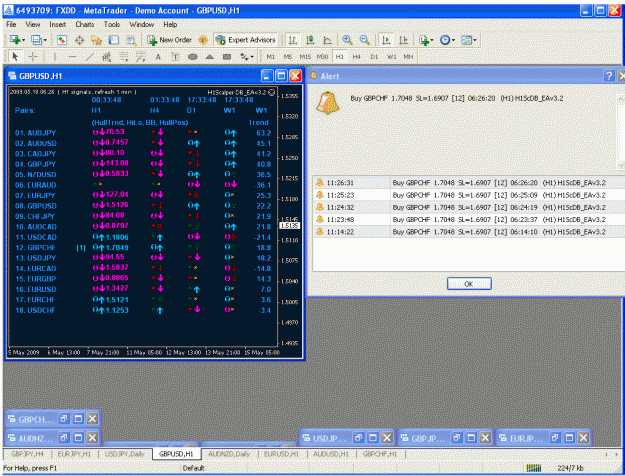Open the Strategy Tester magnifier icon
Viewport: 625px width, 476px height.
[x=131, y=40]
